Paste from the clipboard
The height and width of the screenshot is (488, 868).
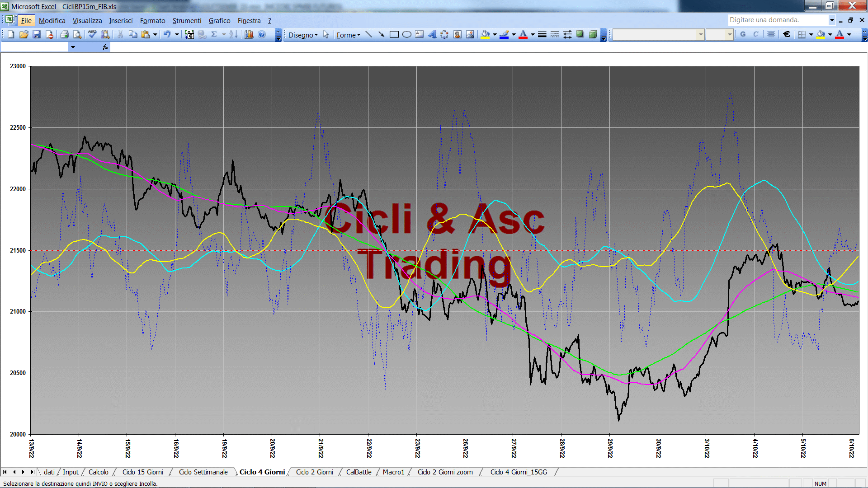[x=146, y=34]
